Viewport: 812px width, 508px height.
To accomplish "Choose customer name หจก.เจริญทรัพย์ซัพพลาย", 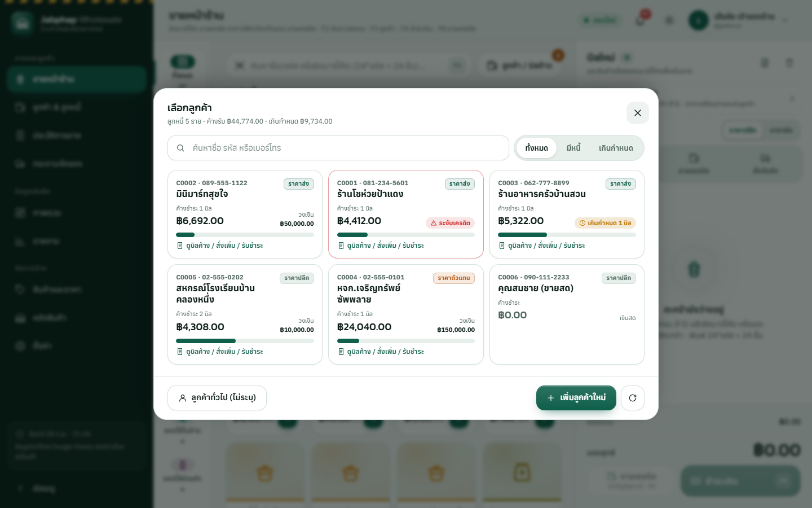I will coord(369,294).
